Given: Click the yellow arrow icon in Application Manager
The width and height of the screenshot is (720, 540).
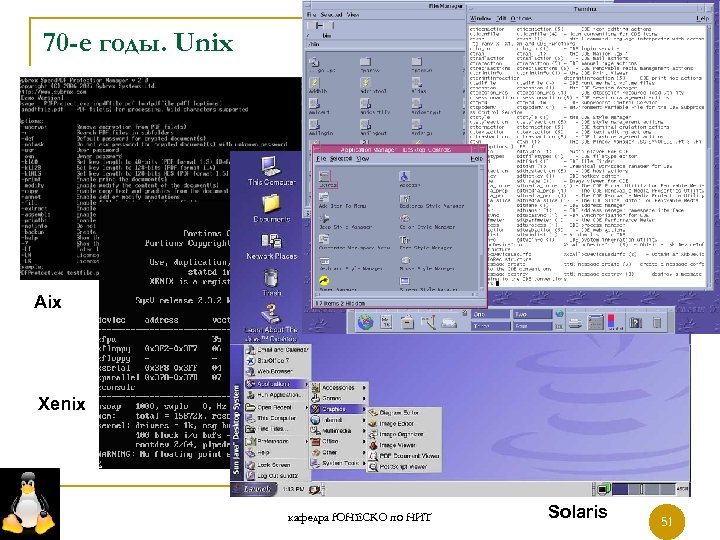Looking at the screenshot, I should [324, 281].
